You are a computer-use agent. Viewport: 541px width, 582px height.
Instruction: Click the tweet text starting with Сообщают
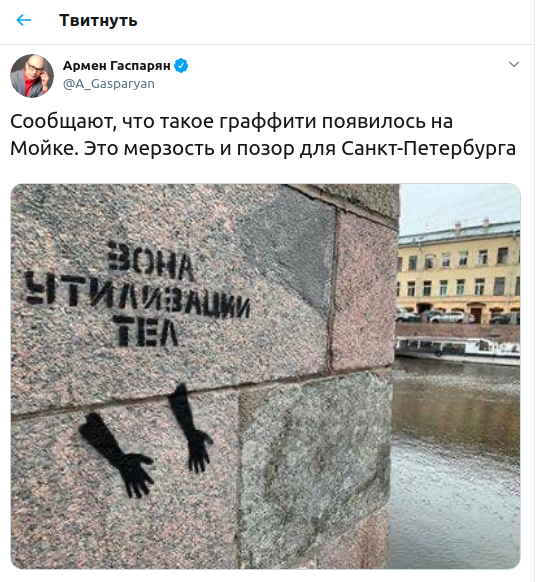(263, 135)
